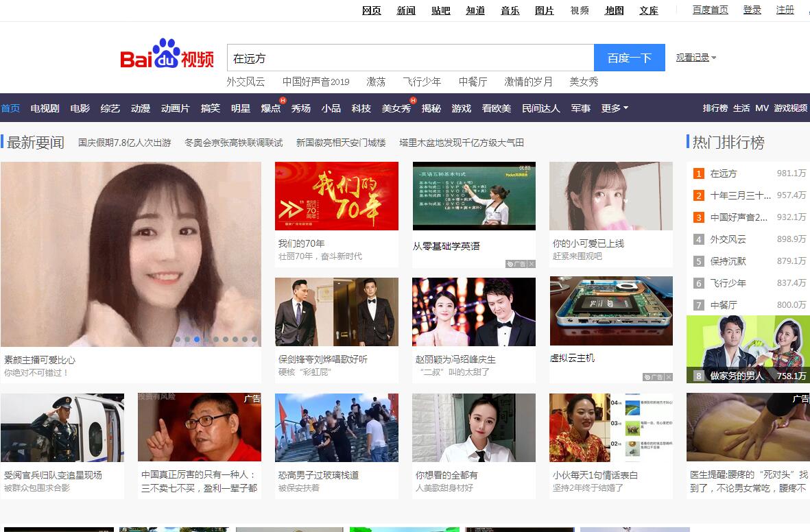Click the 注册 link

point(785,10)
